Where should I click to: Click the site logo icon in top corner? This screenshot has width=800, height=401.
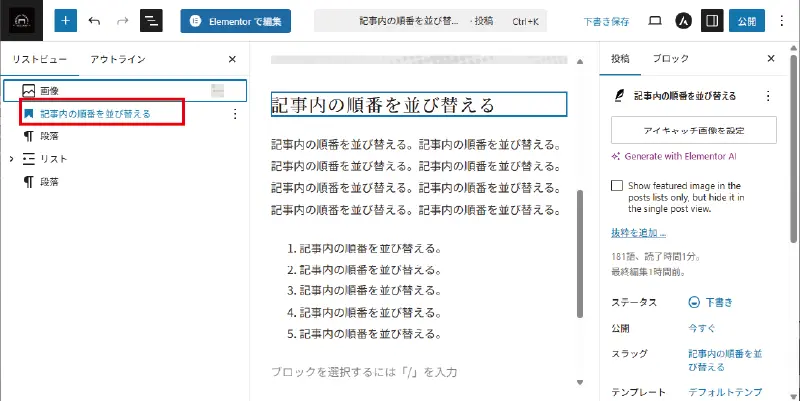click(x=21, y=20)
